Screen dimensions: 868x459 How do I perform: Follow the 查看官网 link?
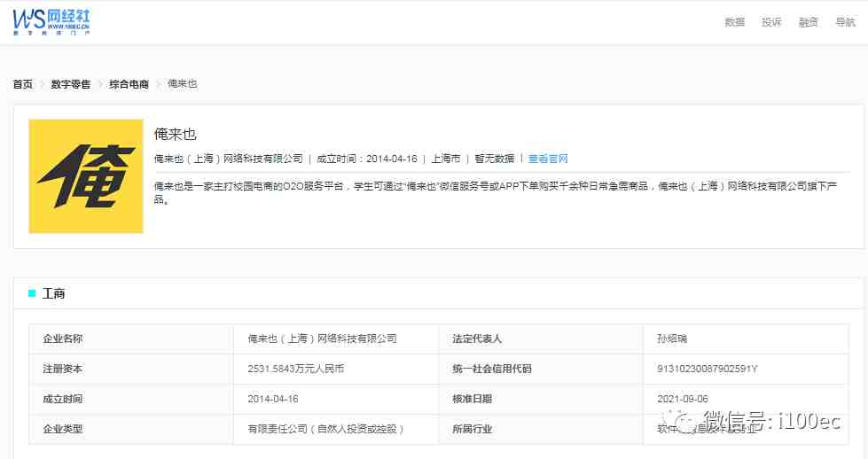pos(548,159)
